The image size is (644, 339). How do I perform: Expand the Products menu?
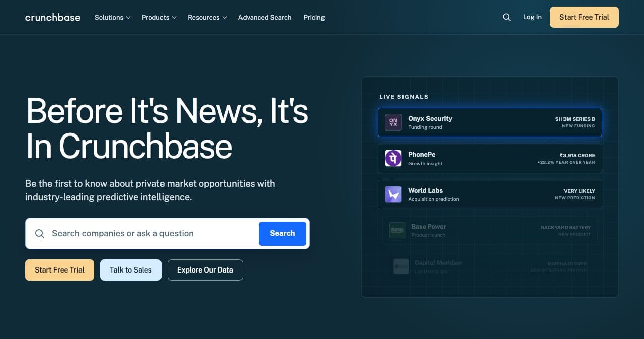(159, 17)
